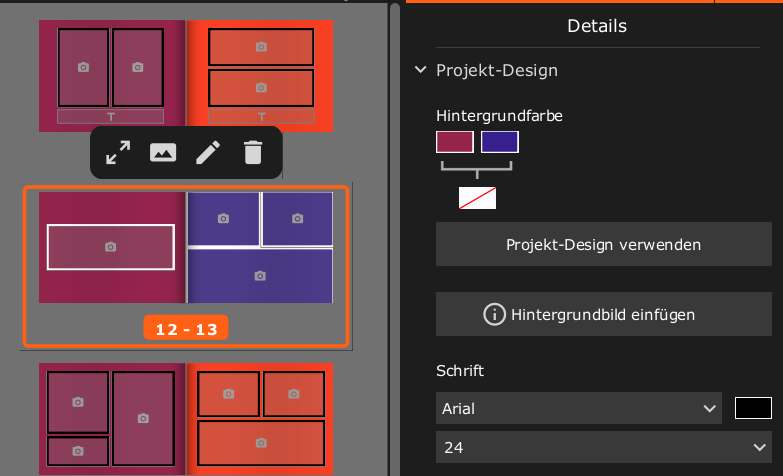Click the no-color crossed-out swatch
The height and width of the screenshot is (476, 783).
477,198
